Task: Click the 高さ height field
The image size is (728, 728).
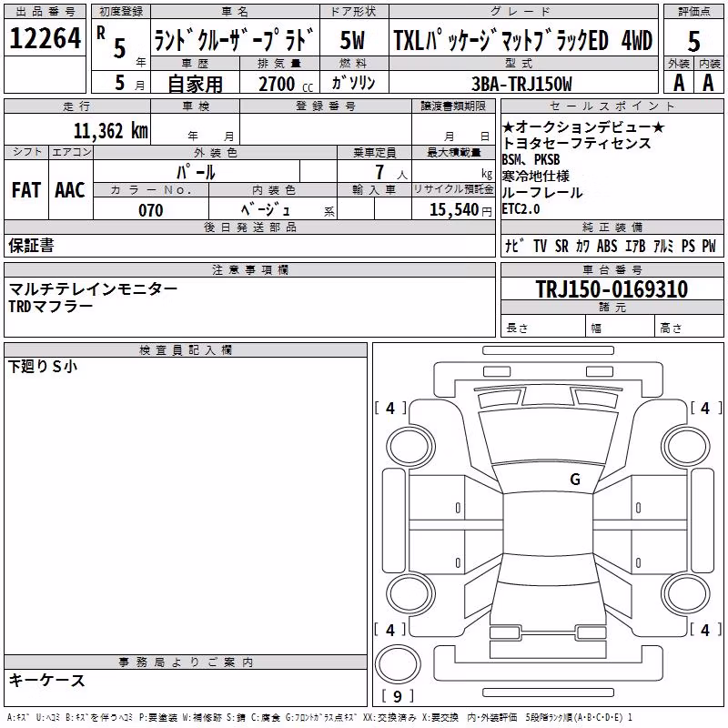Action: click(690, 328)
